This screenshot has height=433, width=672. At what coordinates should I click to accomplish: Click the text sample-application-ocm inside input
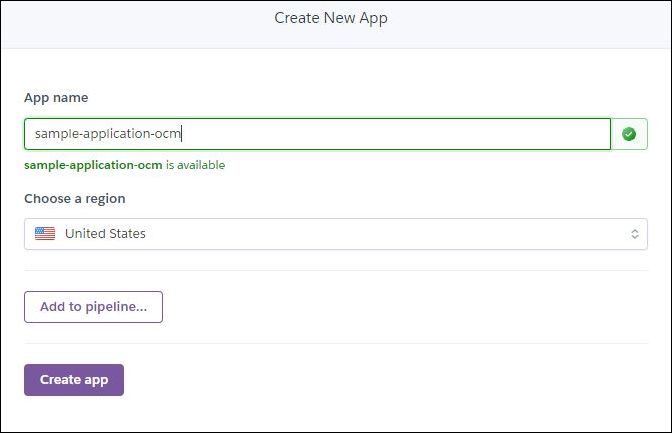[x=105, y=134]
